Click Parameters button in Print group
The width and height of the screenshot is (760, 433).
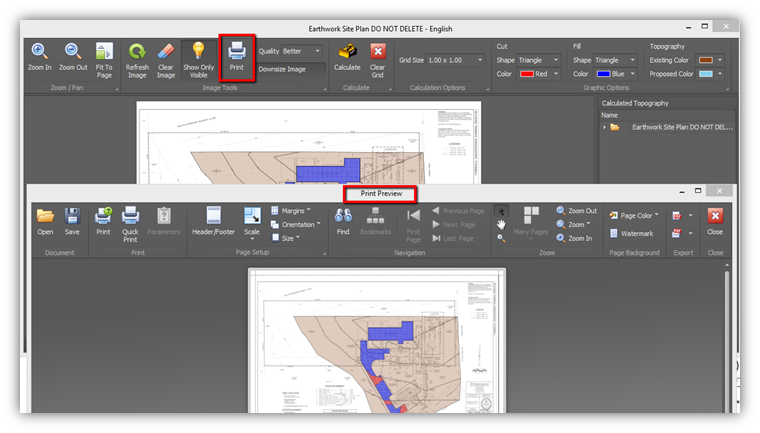point(164,222)
